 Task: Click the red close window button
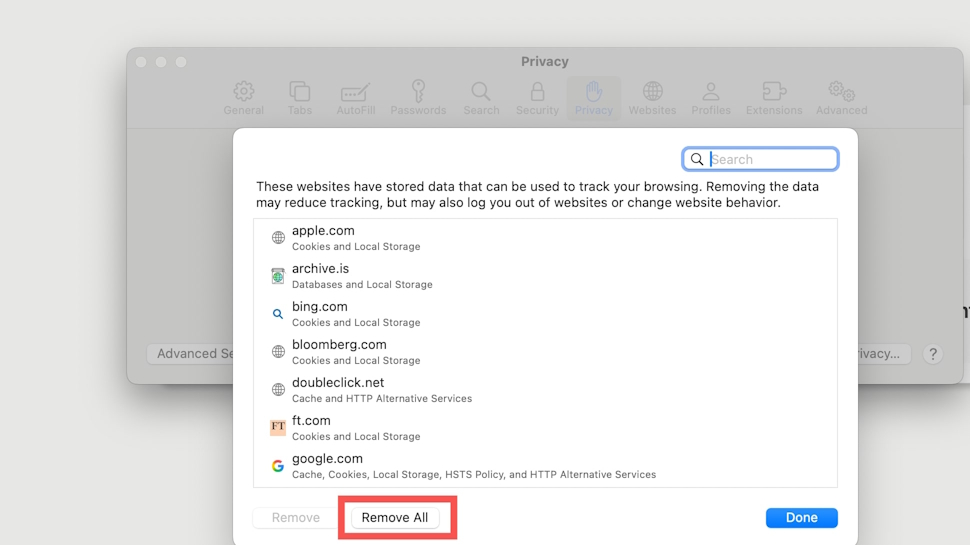[x=141, y=62]
